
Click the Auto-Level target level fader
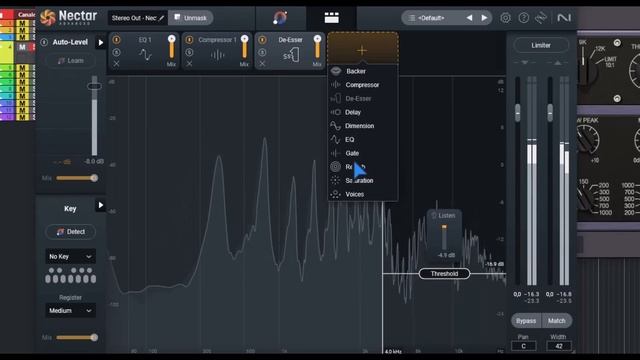(94, 87)
